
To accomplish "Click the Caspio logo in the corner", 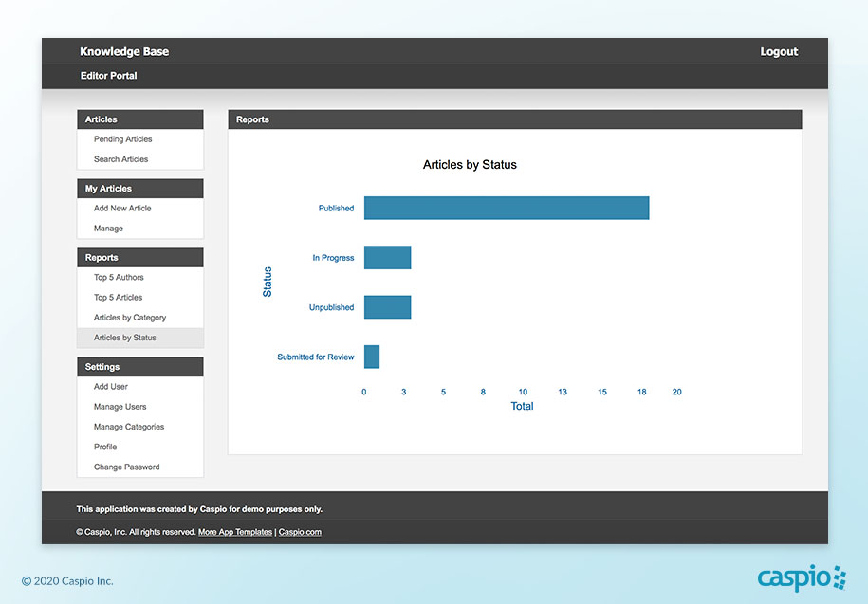I will 801,577.
